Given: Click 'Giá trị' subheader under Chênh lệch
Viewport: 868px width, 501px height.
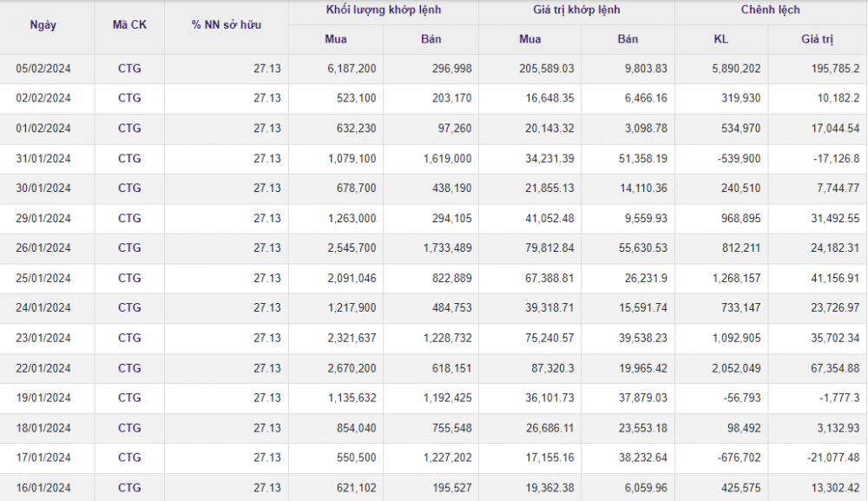Looking at the screenshot, I should pyautogui.click(x=817, y=39).
